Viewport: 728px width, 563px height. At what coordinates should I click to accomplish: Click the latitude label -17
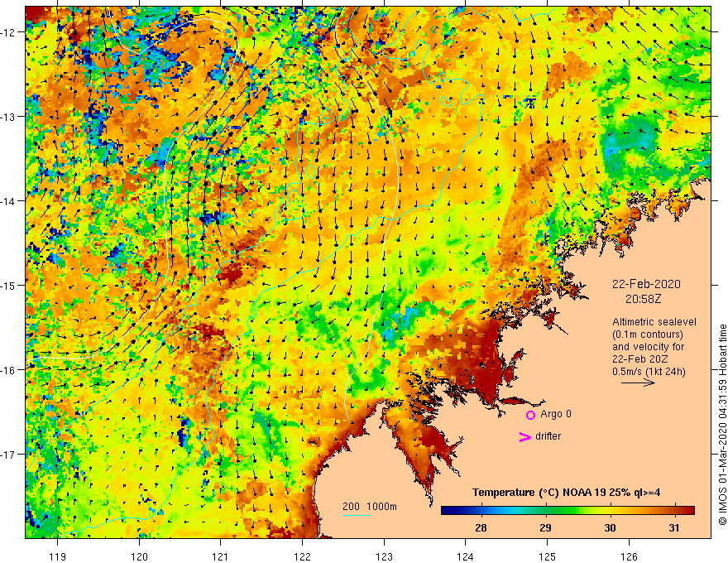click(9, 455)
